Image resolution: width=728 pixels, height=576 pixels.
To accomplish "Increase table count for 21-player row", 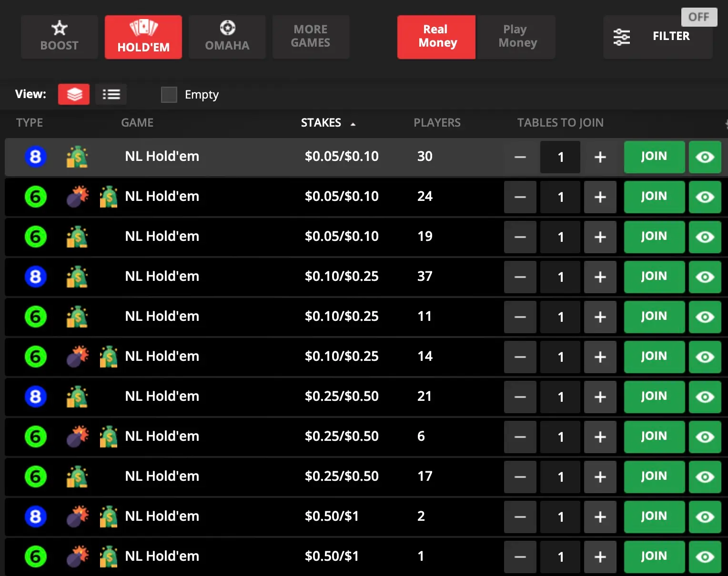I will tap(600, 397).
